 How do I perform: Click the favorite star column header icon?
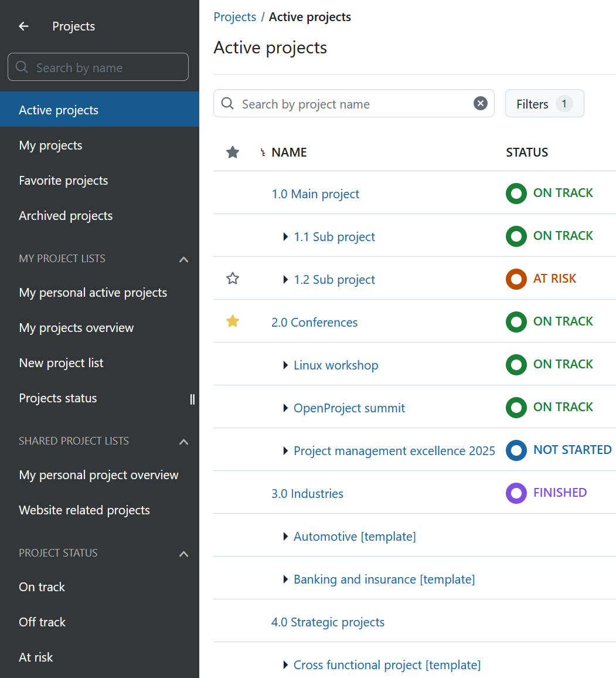(x=233, y=152)
